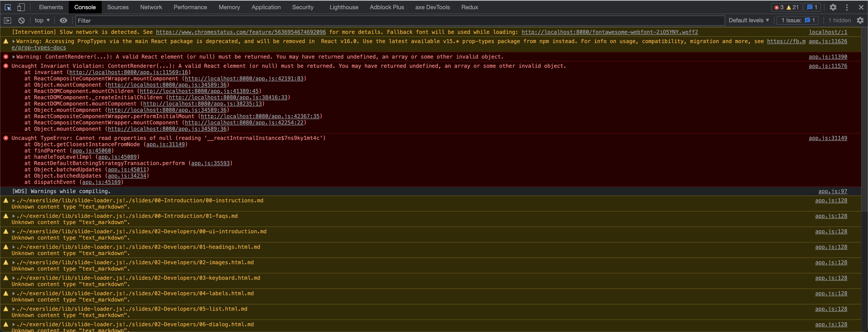Open the top JavaScript context dropdown
Screen dimensions: 868x332
pos(42,20)
